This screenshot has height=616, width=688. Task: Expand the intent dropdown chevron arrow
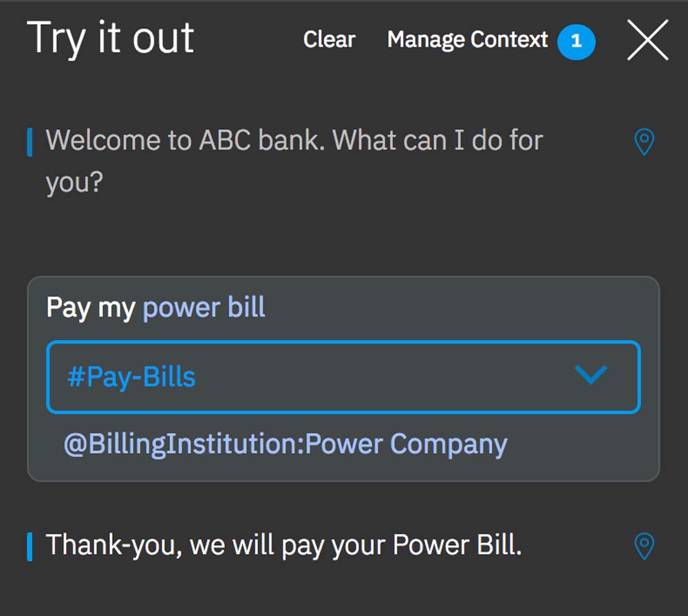590,375
